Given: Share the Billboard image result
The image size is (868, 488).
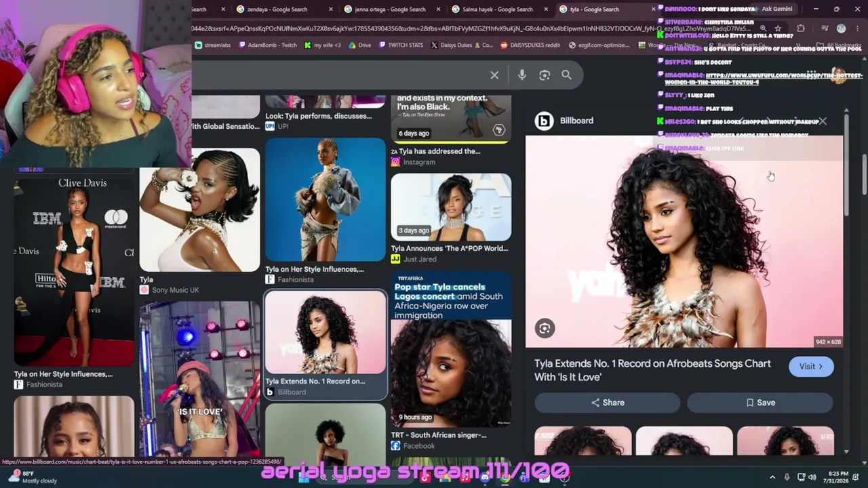Looking at the screenshot, I should [x=608, y=403].
